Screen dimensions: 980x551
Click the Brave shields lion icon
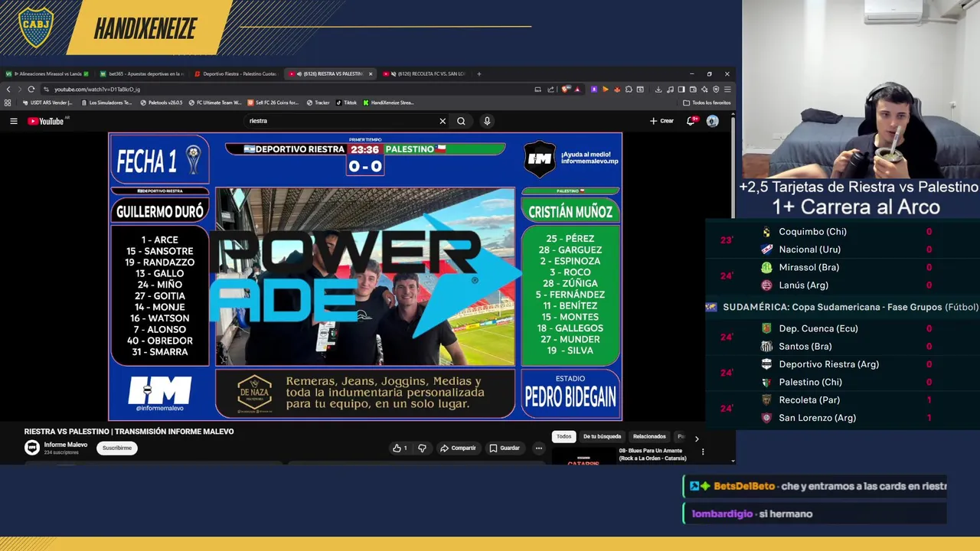click(566, 89)
